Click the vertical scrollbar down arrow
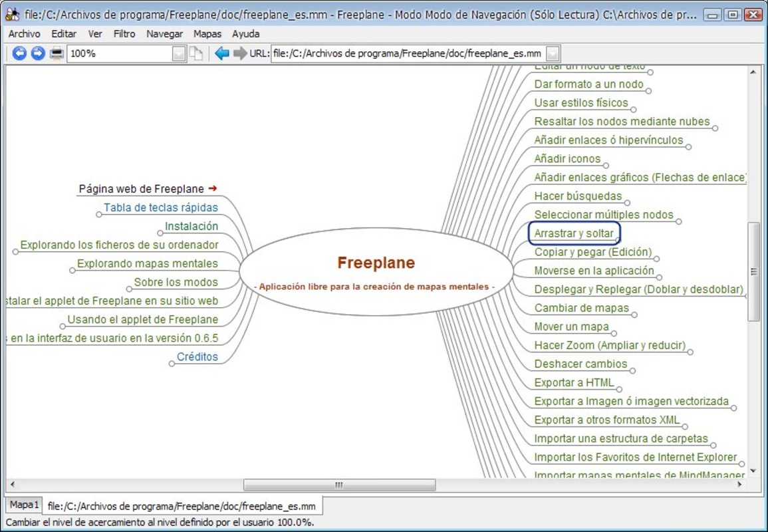Screen dimensions: 768x532 pyautogui.click(x=753, y=471)
